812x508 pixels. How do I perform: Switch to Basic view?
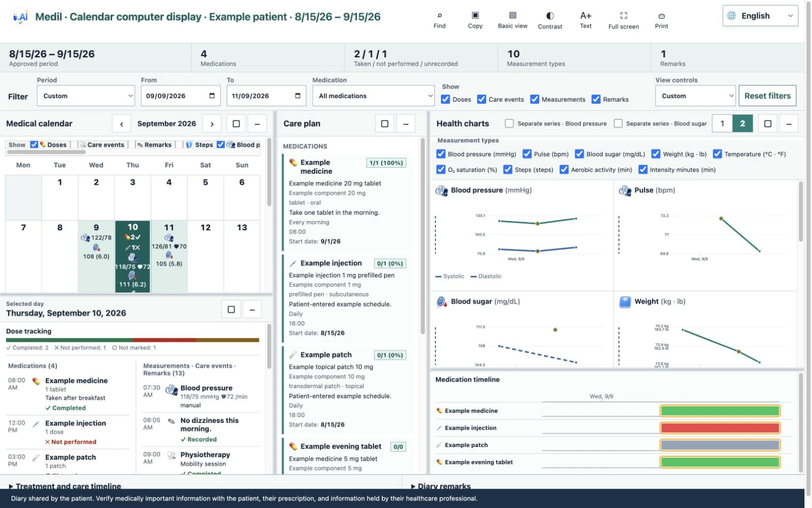point(513,20)
